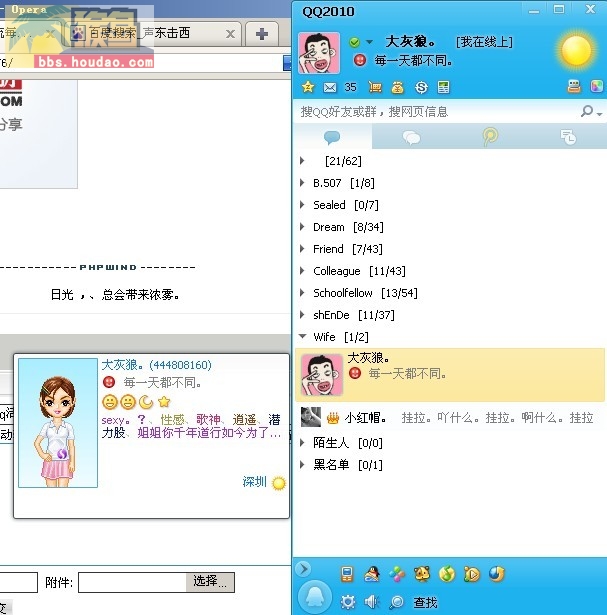Image resolution: width=607 pixels, height=615 pixels.
Task: Open a new tab in Opera
Action: pyautogui.click(x=262, y=34)
